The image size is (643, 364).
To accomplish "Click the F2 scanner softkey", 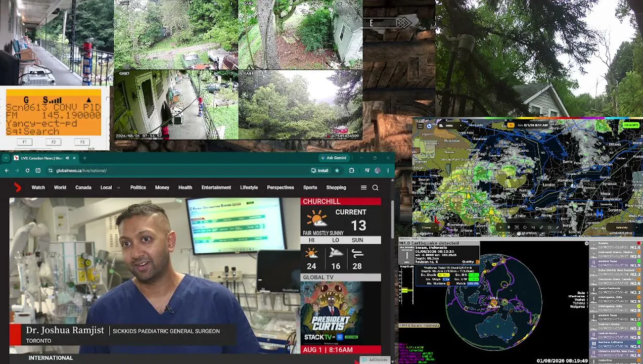I will 54,142.
